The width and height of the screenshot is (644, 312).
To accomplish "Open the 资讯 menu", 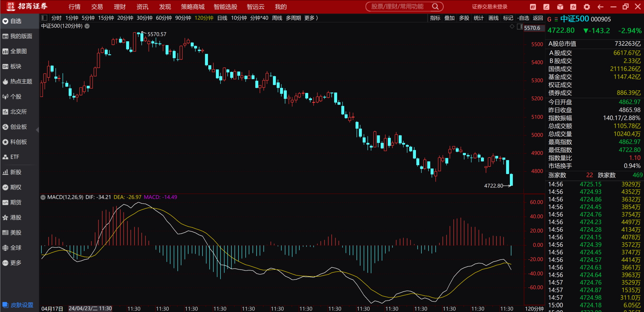I will [x=143, y=7].
